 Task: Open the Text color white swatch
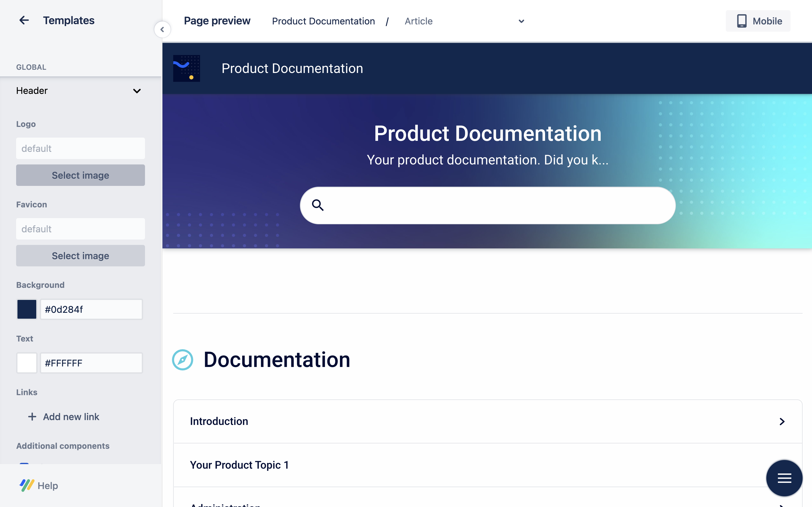[27, 363]
